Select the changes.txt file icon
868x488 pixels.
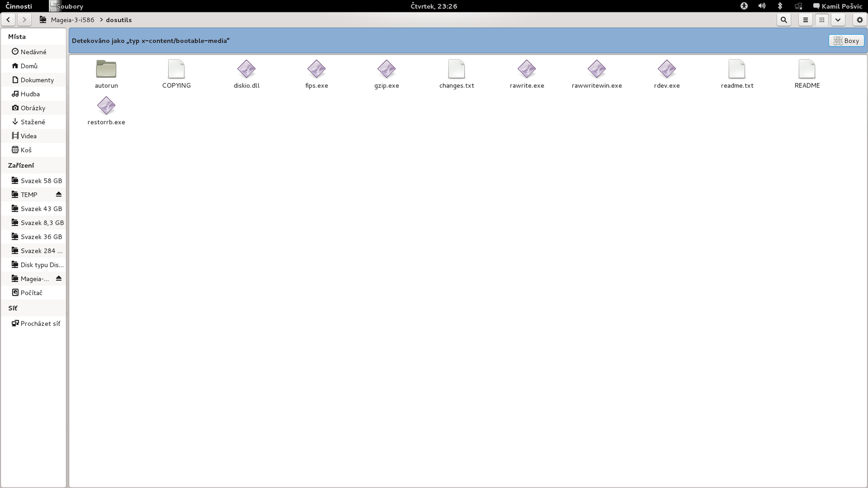457,69
